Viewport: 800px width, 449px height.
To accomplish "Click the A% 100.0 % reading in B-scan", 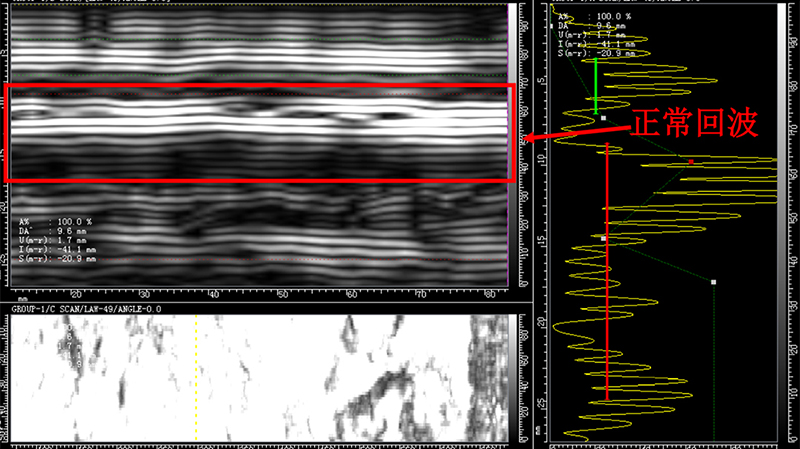I will click(56, 222).
